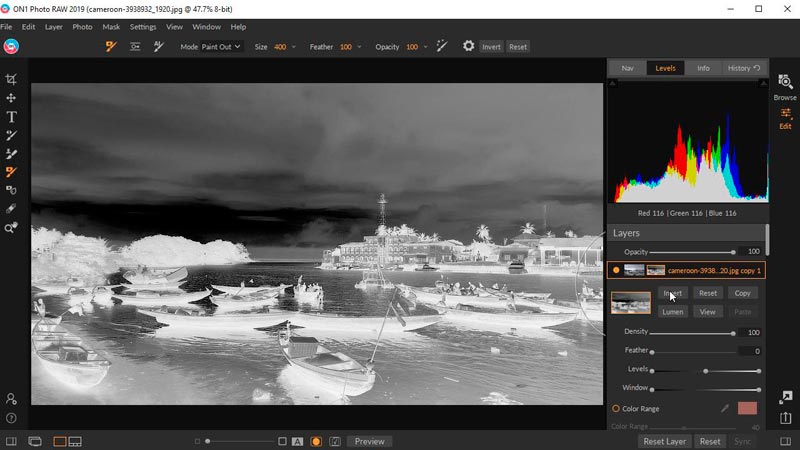Switch to the Info tab
The width and height of the screenshot is (800, 450).
[703, 68]
